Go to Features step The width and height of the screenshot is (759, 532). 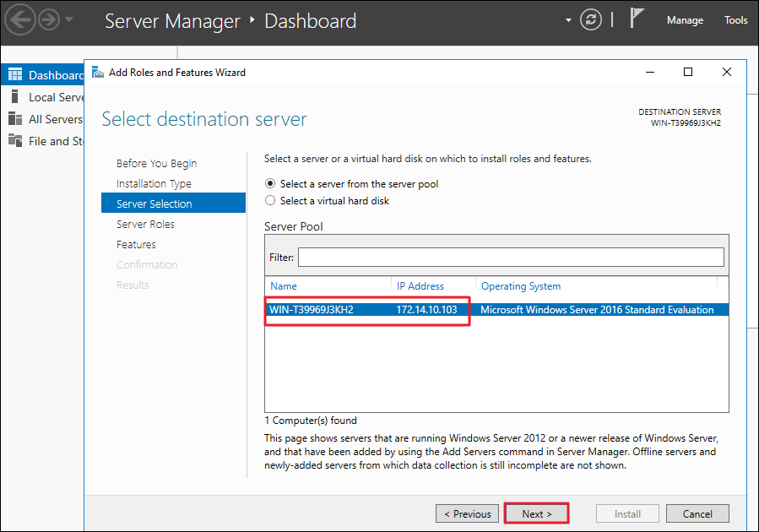pos(136,244)
